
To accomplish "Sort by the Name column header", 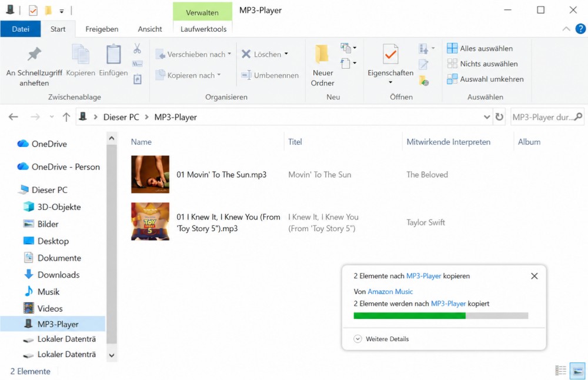I will [x=141, y=142].
